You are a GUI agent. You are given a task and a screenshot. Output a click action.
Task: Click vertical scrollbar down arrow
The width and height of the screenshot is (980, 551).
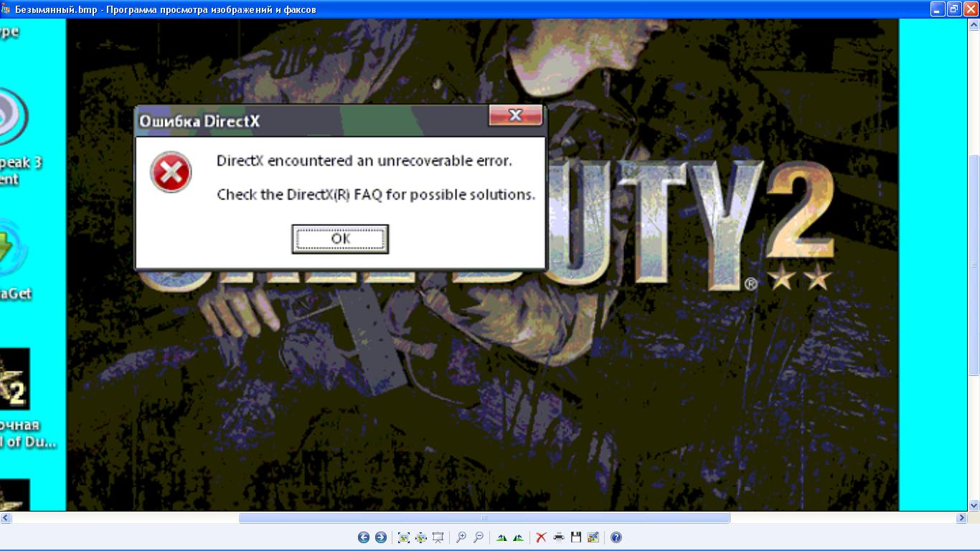974,505
